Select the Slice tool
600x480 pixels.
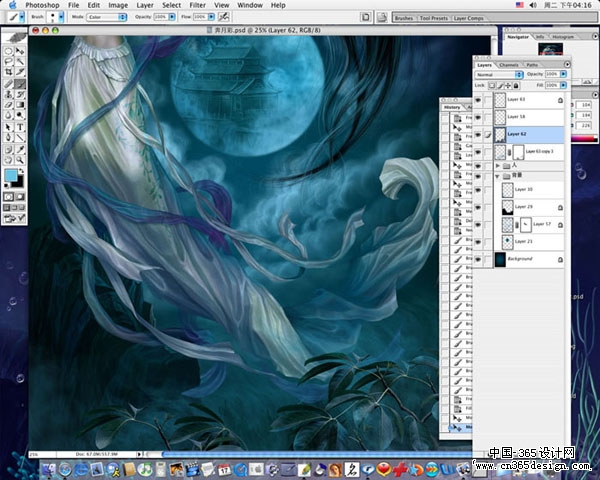tap(20, 72)
